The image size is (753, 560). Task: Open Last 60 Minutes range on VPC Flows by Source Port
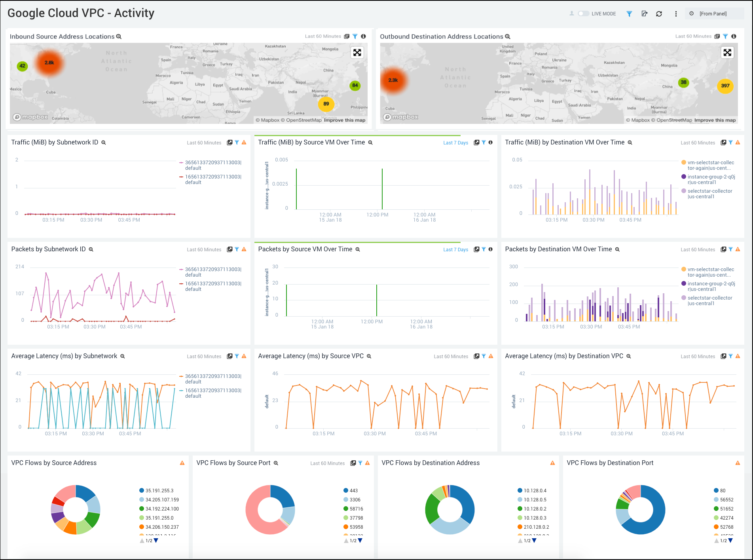click(x=328, y=463)
